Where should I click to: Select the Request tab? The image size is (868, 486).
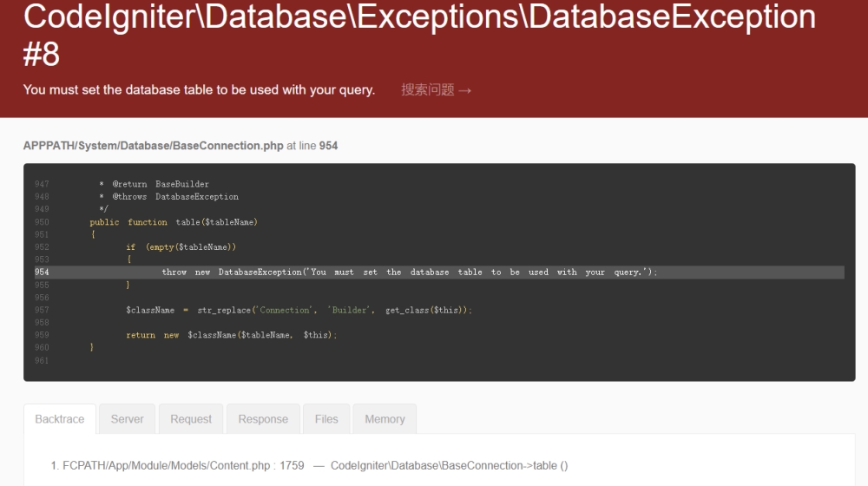[x=191, y=419]
